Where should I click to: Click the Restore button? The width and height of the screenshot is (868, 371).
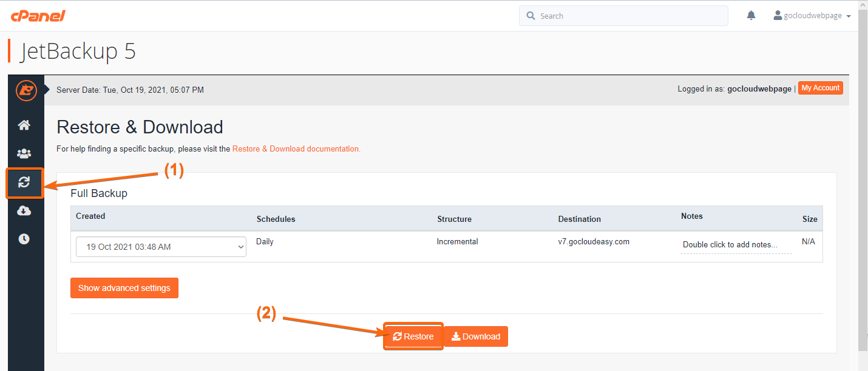(x=413, y=336)
